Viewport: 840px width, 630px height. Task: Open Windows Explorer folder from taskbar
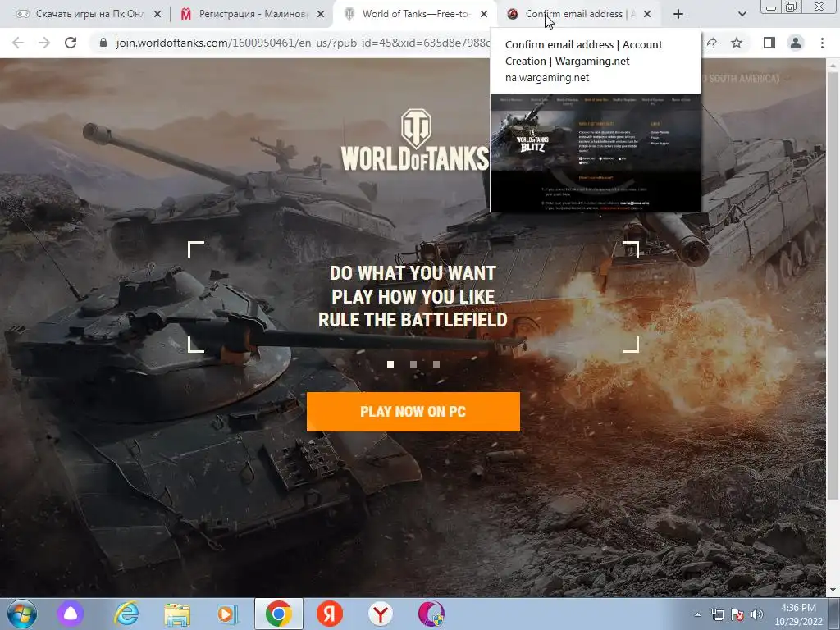coord(177,615)
